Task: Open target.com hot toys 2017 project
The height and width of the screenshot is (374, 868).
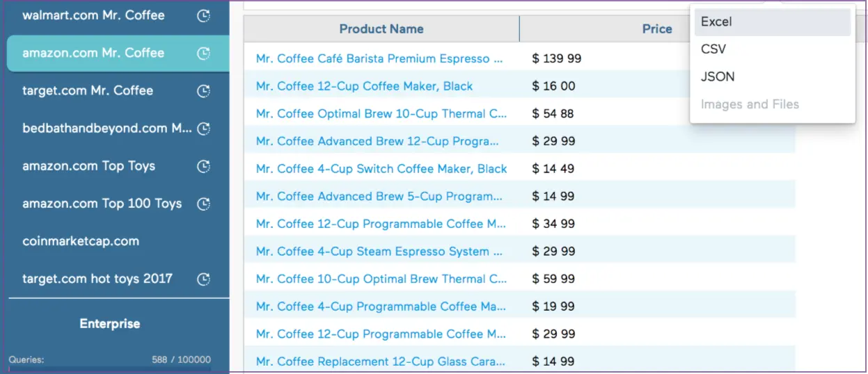Action: pos(97,279)
